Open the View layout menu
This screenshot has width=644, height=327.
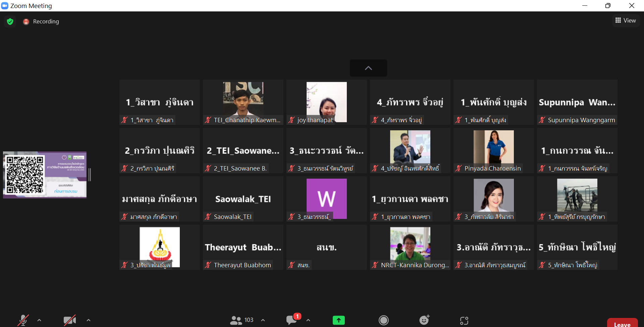[x=626, y=20]
